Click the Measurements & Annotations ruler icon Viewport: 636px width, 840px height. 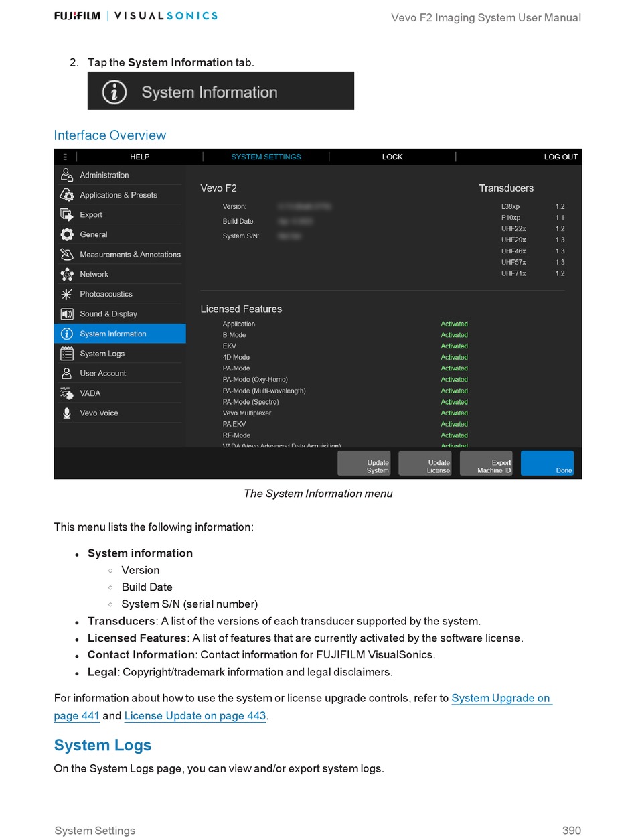(66, 255)
